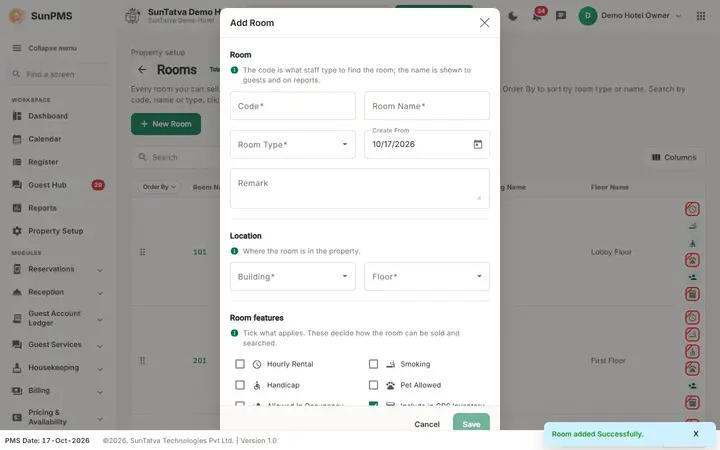This screenshot has height=450, width=720.
Task: Click the Columns icon above the table
Action: tap(656, 157)
